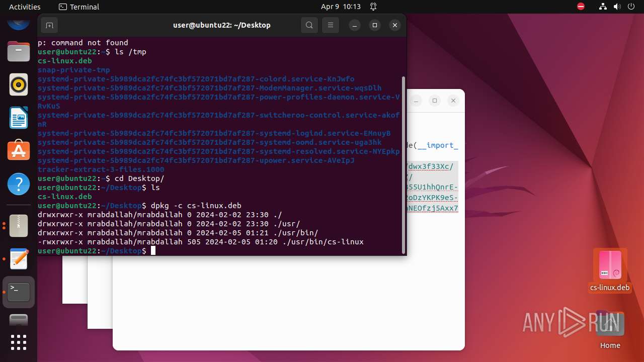This screenshot has height=362, width=644.
Task: Click 'p: command not found' line
Action: click(83, 43)
